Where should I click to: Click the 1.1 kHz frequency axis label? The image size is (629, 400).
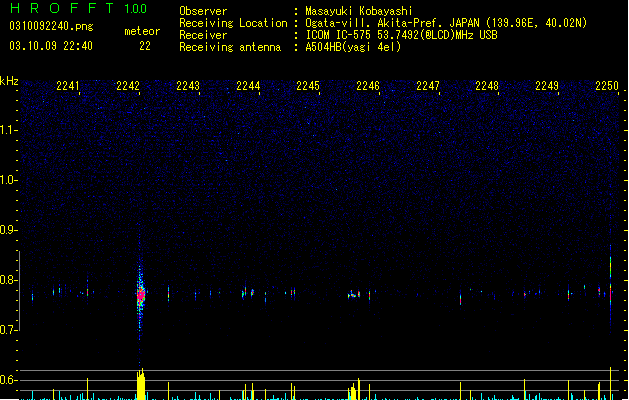pyautogui.click(x=9, y=130)
